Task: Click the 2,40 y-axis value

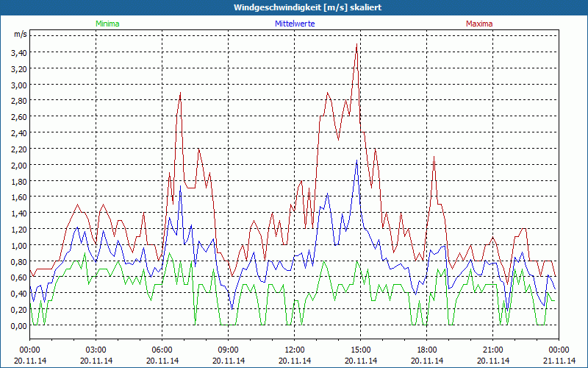Action: tap(19, 133)
